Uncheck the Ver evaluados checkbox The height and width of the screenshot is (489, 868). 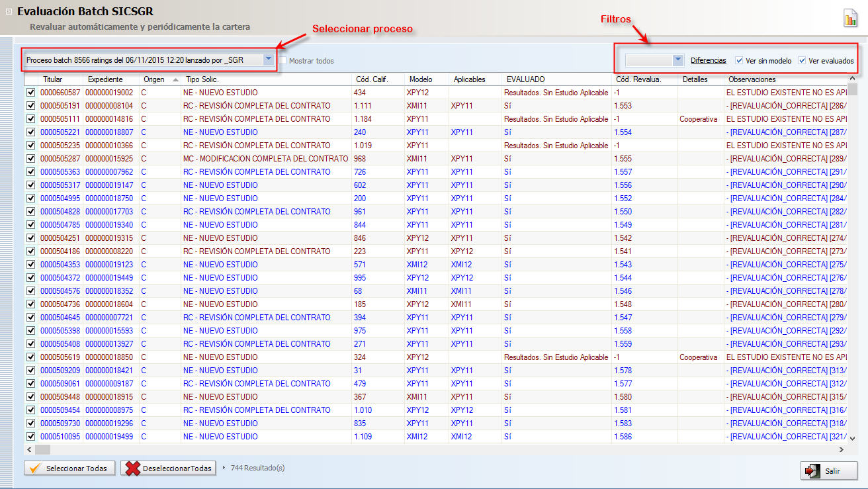(x=803, y=60)
